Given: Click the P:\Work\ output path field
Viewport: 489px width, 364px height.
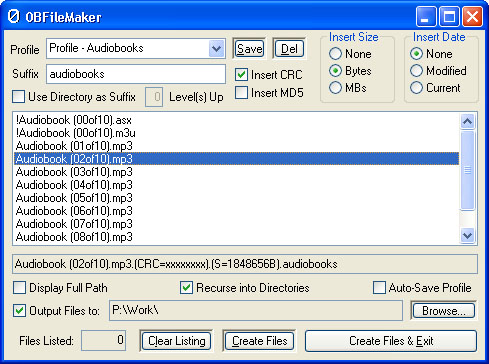Looking at the screenshot, I should (256, 310).
